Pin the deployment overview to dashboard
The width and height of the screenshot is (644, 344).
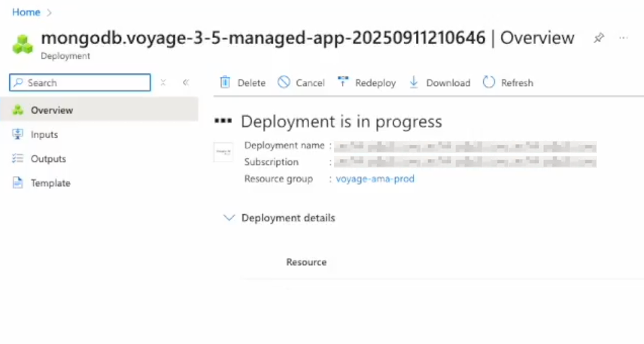(599, 38)
